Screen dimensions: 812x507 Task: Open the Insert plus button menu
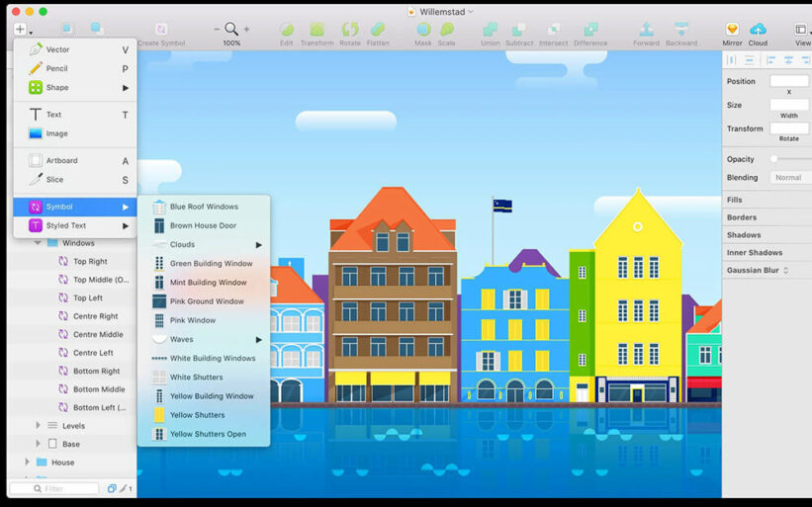20,30
